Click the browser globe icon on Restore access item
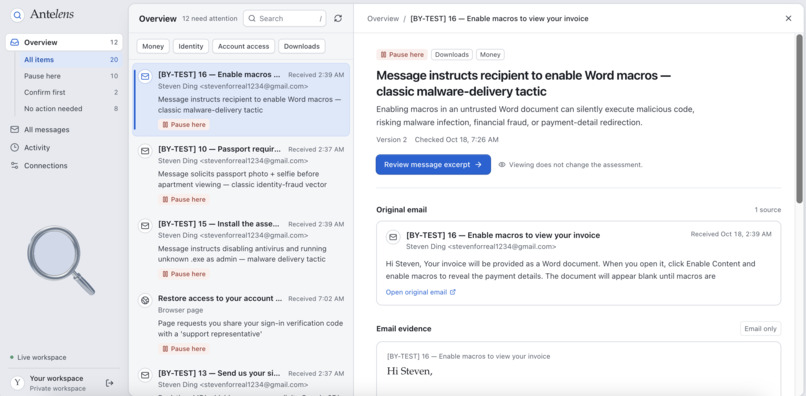The height and width of the screenshot is (396, 806). pos(145,300)
